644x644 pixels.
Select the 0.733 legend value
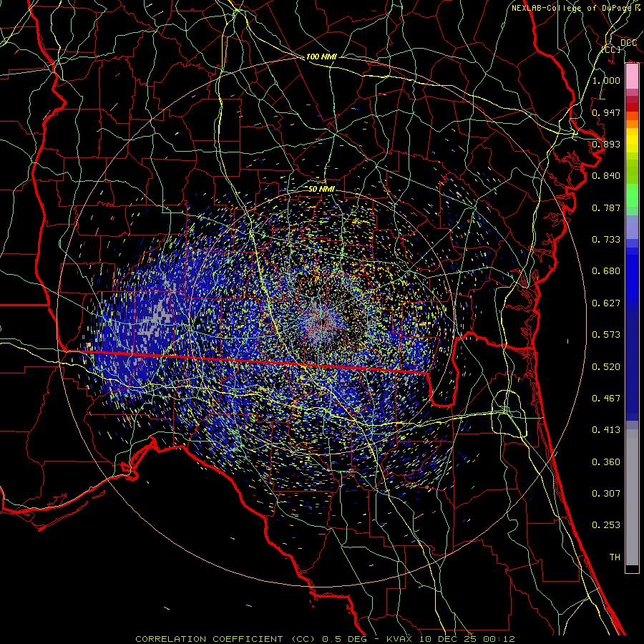coord(606,240)
